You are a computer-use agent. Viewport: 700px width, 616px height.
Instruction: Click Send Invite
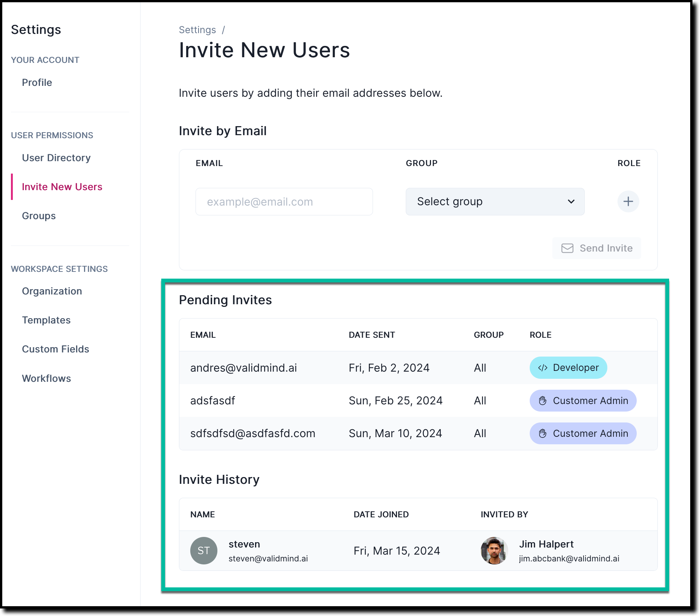coord(596,248)
